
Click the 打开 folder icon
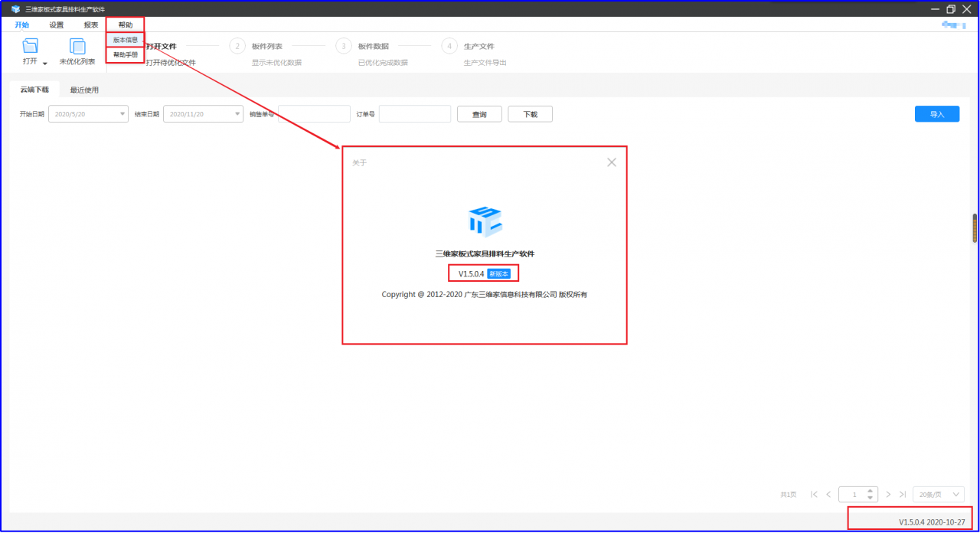click(31, 46)
